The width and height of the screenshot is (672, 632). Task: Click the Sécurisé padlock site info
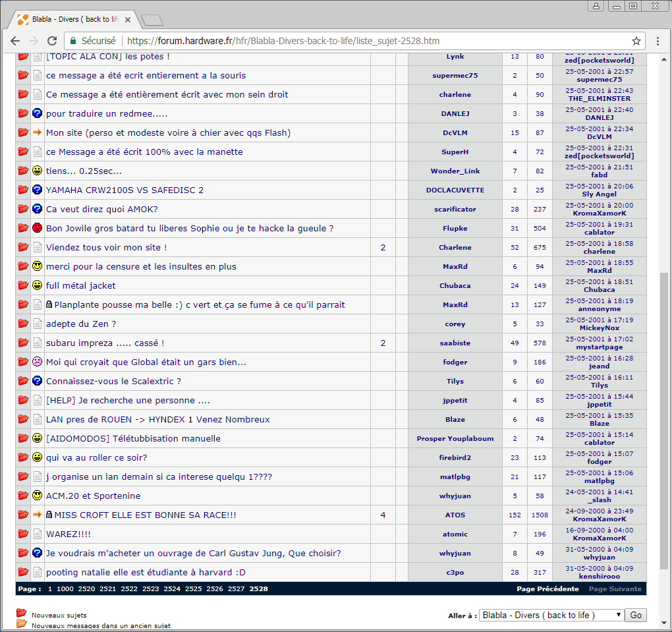point(92,41)
